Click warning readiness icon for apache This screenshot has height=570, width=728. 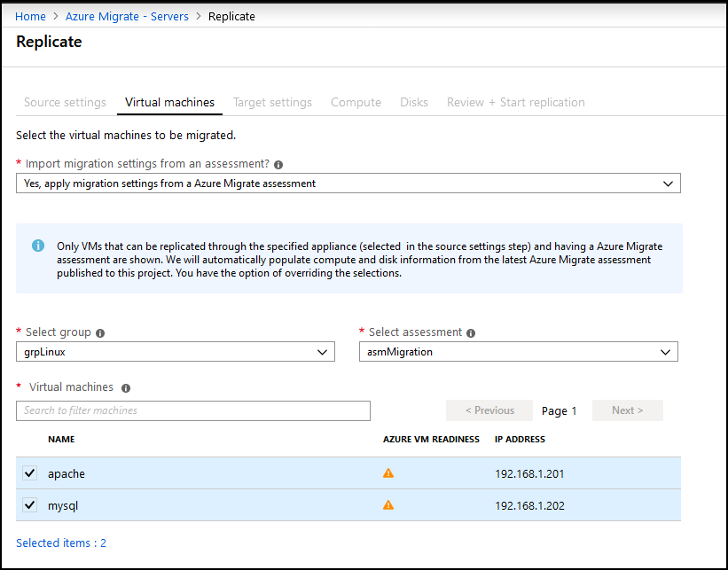click(x=388, y=473)
